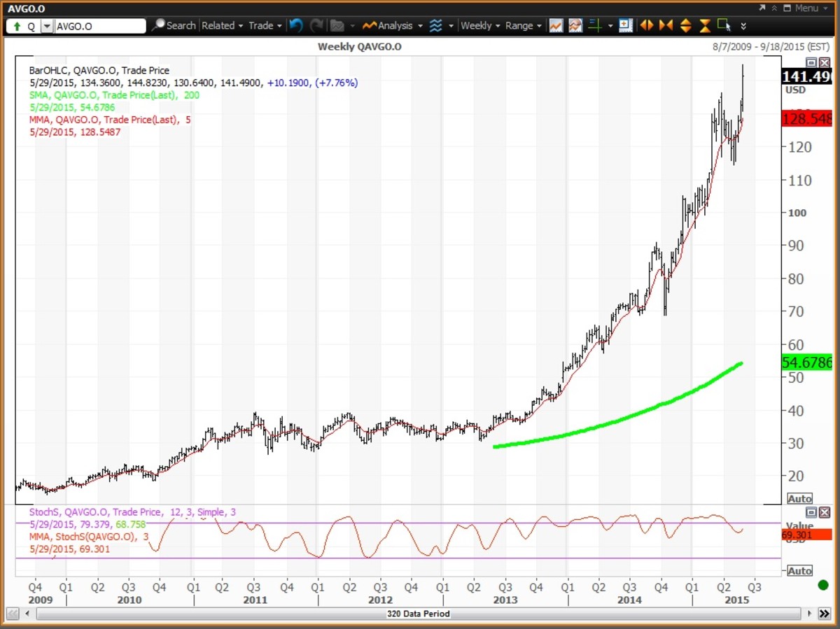
Task: Open the Related menu
Action: point(222,26)
